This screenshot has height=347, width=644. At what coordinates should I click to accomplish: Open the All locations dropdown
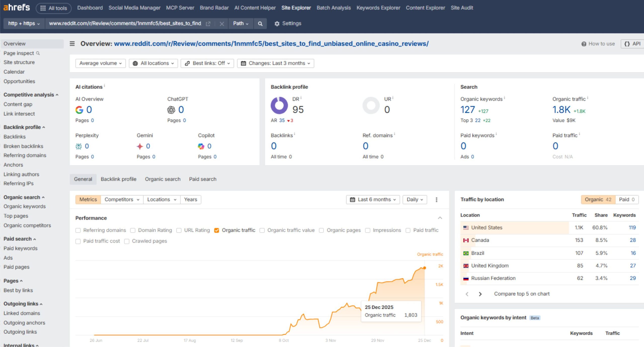153,63
